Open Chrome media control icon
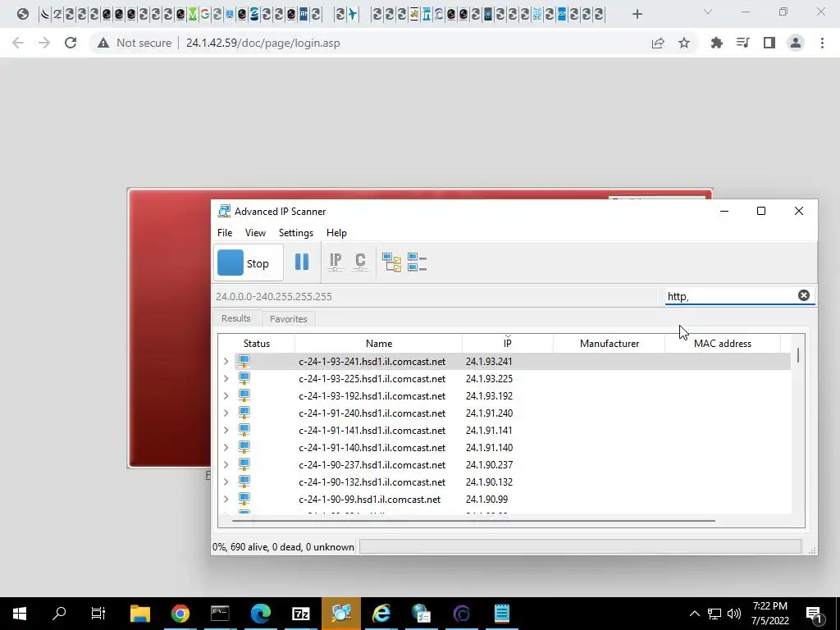Image resolution: width=840 pixels, height=630 pixels. [742, 43]
